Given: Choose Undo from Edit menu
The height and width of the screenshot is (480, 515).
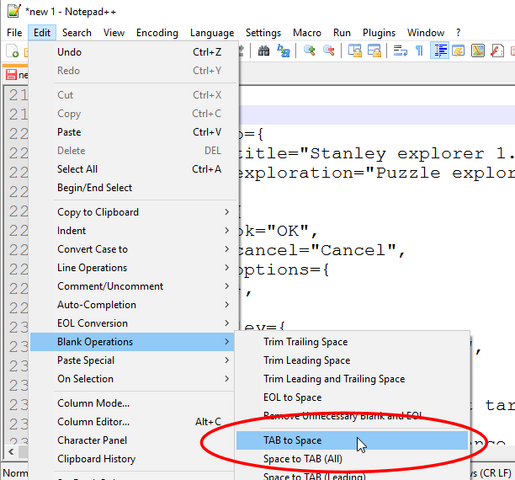Looking at the screenshot, I should point(133,52).
